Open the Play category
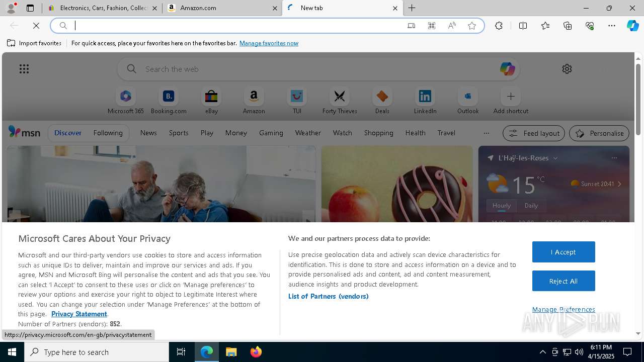Screen dimensions: 644x362 207,133
